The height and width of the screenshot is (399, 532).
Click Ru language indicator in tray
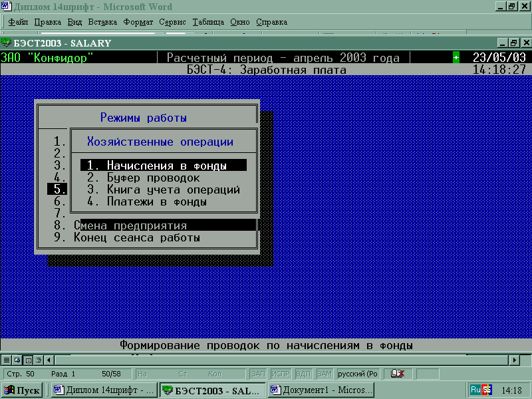pyautogui.click(x=475, y=390)
